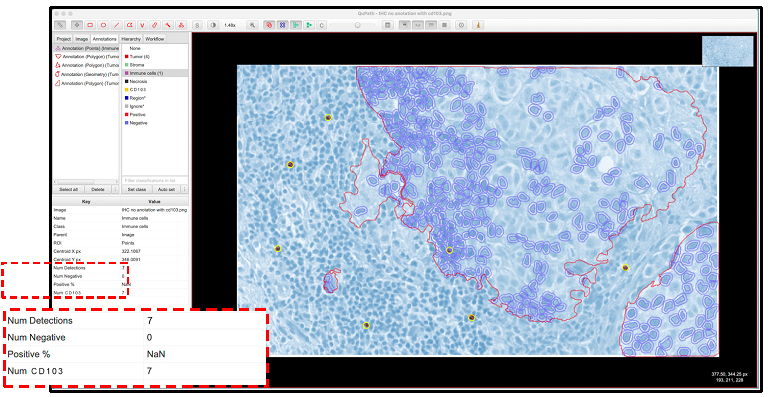Click the Select all button
The image size is (770, 397).
pos(69,189)
